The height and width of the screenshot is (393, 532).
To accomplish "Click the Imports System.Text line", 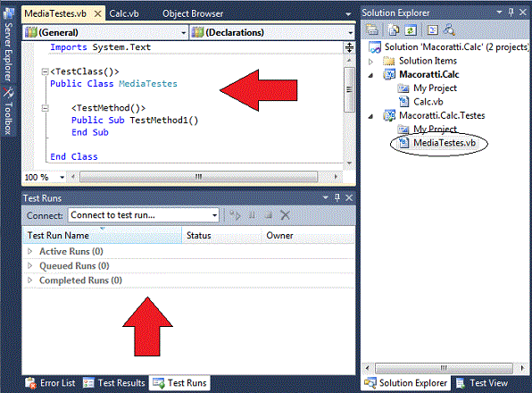I will point(101,47).
